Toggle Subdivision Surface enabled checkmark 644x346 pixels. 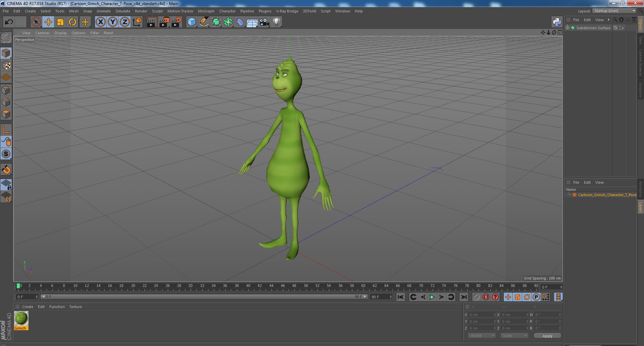(623, 28)
